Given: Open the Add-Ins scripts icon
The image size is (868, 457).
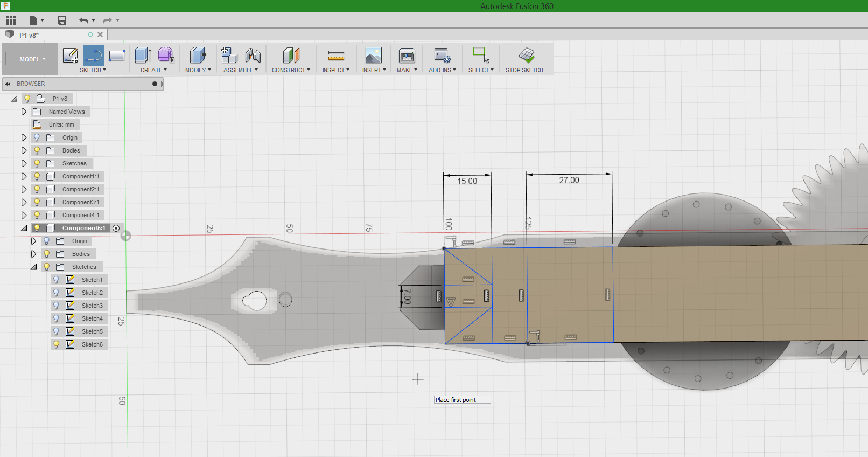Looking at the screenshot, I should point(442,55).
